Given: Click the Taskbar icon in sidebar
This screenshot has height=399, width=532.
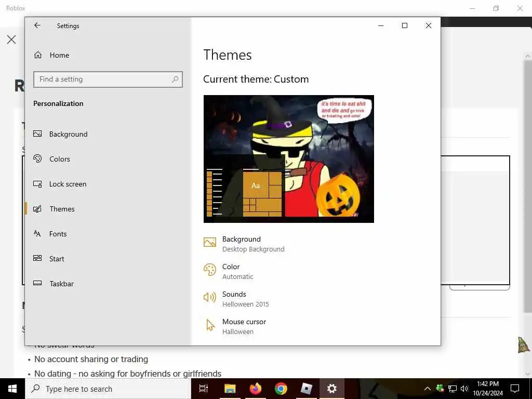Looking at the screenshot, I should [37, 283].
